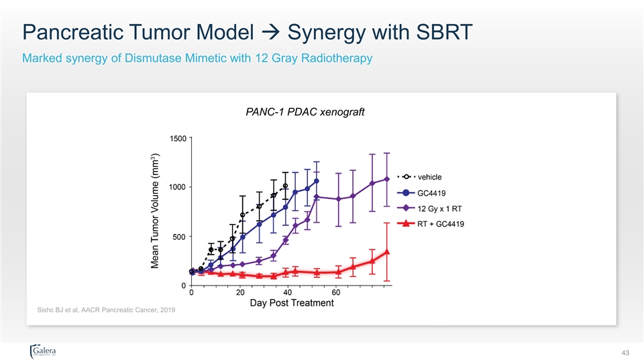Click the 60 x-axis tick label
The height and width of the screenshot is (362, 644).
[336, 293]
